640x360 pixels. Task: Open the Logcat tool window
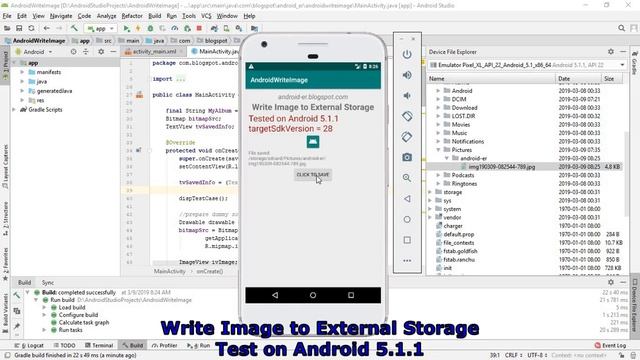(x=30, y=345)
